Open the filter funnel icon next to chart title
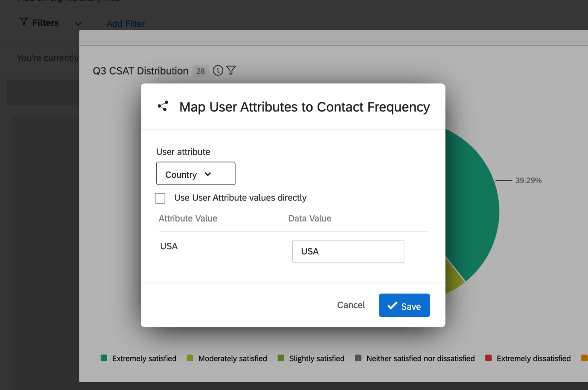The width and height of the screenshot is (588, 390). point(231,70)
